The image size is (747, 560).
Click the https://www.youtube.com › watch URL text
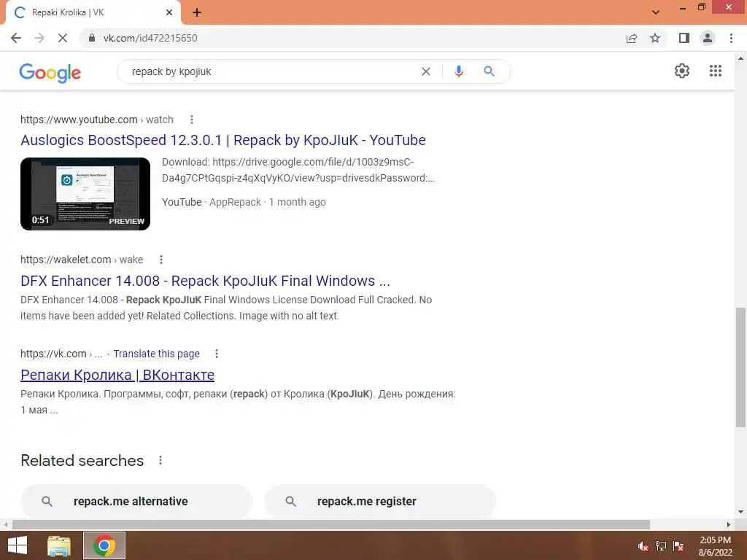(x=97, y=120)
